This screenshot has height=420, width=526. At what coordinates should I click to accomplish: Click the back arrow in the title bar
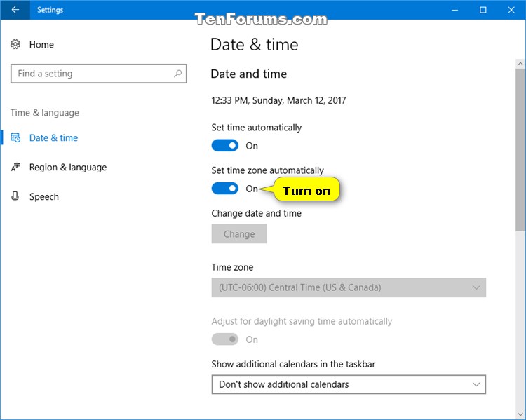(x=15, y=10)
